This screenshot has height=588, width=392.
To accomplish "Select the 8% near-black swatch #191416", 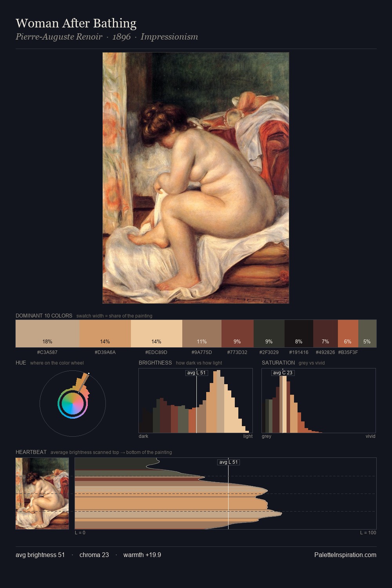I will pos(299,334).
